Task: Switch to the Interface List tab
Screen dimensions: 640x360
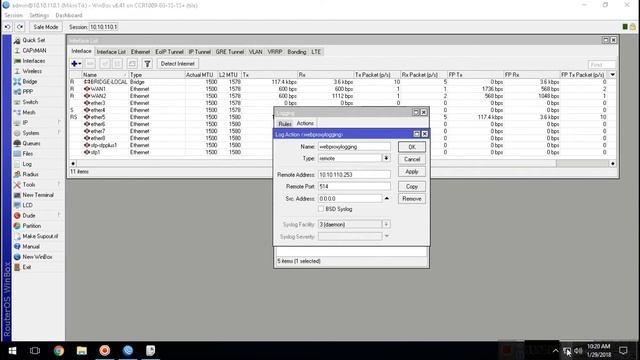Action: [111, 52]
